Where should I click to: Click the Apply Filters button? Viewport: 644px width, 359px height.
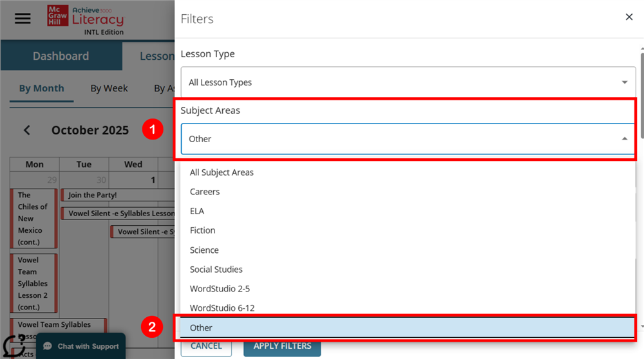click(282, 346)
